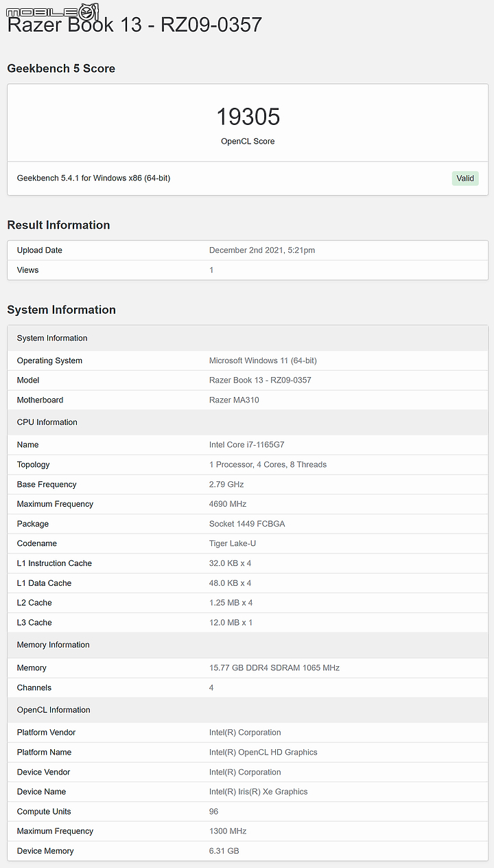The image size is (494, 868).
Task: Click the upload date value December 2nd 2021
Action: (262, 250)
